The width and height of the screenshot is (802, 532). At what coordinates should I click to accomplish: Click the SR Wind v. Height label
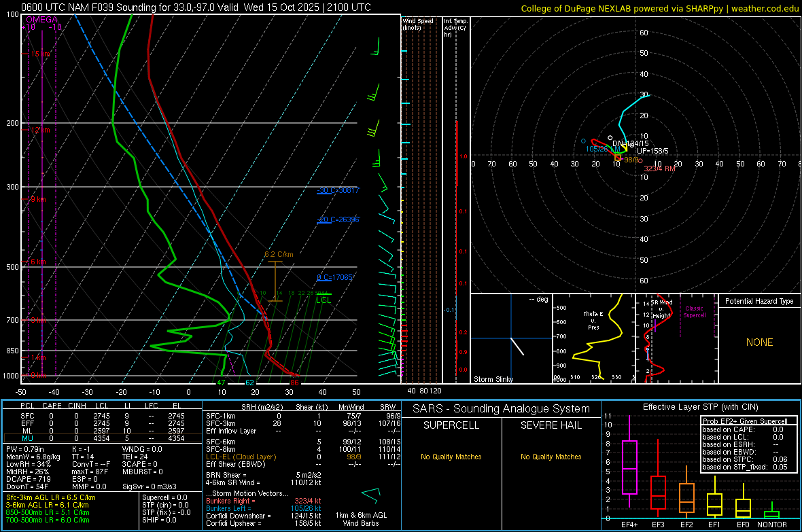click(x=661, y=309)
